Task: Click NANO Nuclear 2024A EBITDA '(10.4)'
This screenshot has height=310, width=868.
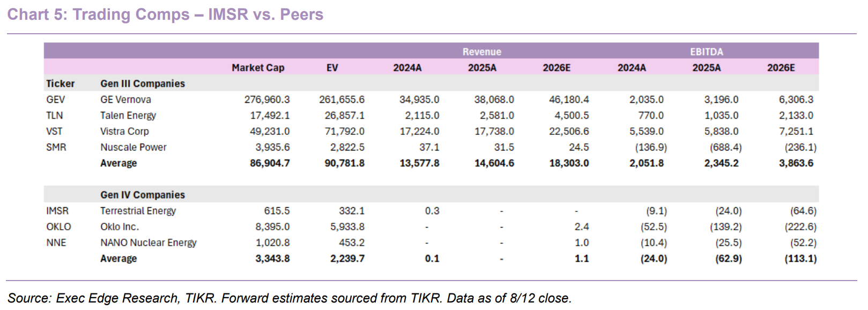Action: pos(654,243)
